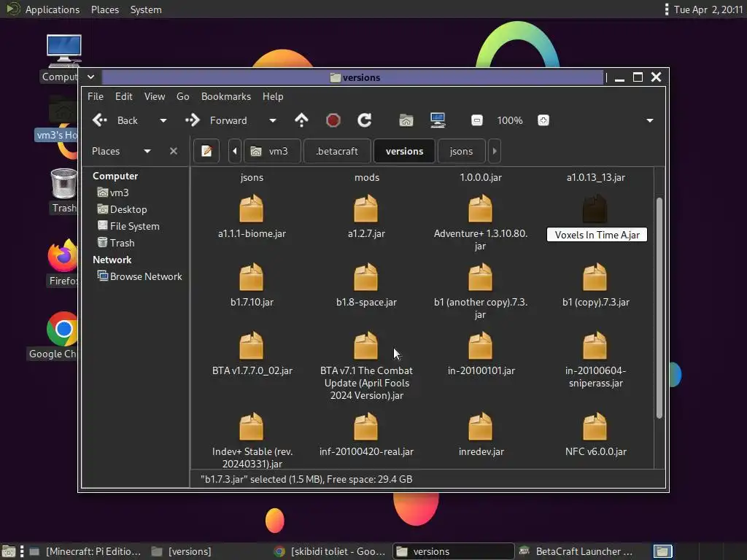Select the inf-20100420-real.jar icon

pyautogui.click(x=366, y=427)
